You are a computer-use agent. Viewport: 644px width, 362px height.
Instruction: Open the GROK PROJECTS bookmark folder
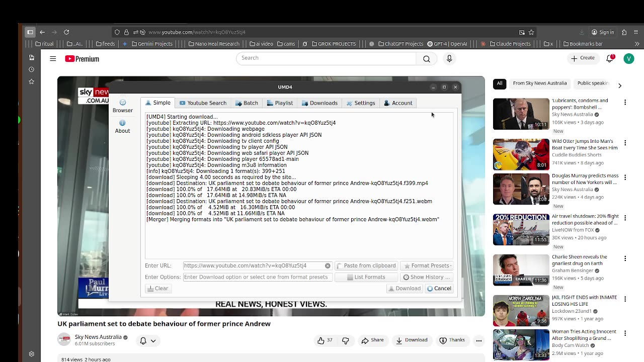coord(333,44)
